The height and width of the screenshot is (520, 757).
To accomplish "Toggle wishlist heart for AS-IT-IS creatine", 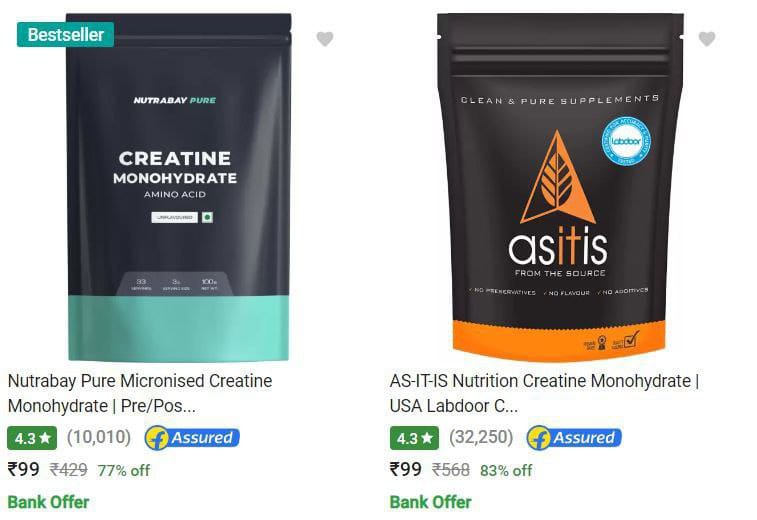I will [707, 39].
